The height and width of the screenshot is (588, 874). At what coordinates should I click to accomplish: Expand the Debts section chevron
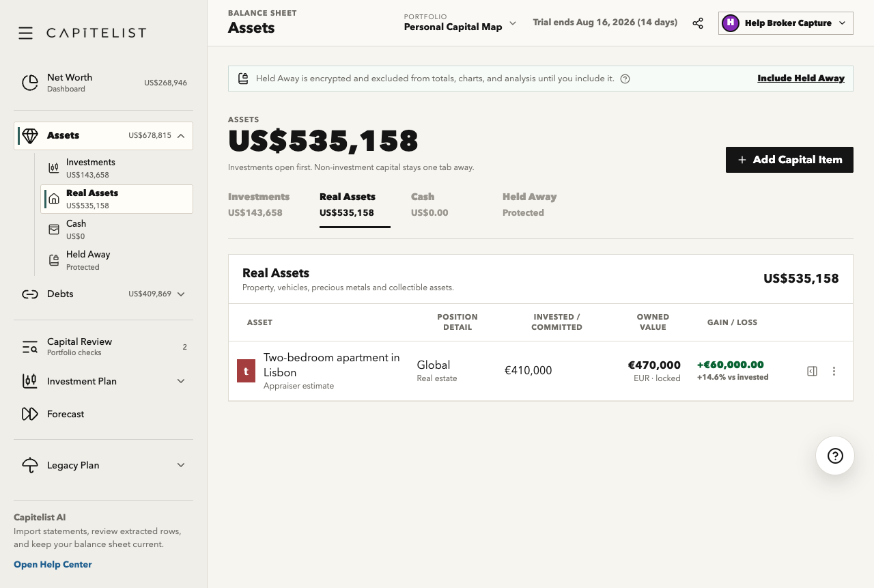pyautogui.click(x=181, y=294)
